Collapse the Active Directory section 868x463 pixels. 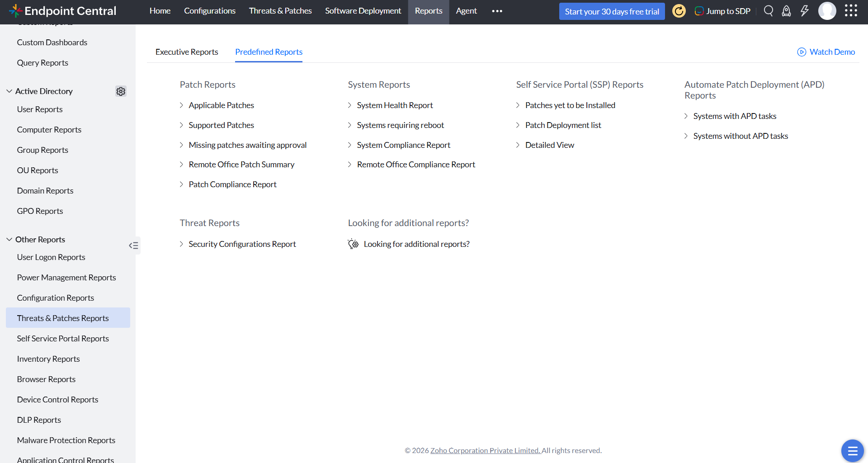click(9, 91)
